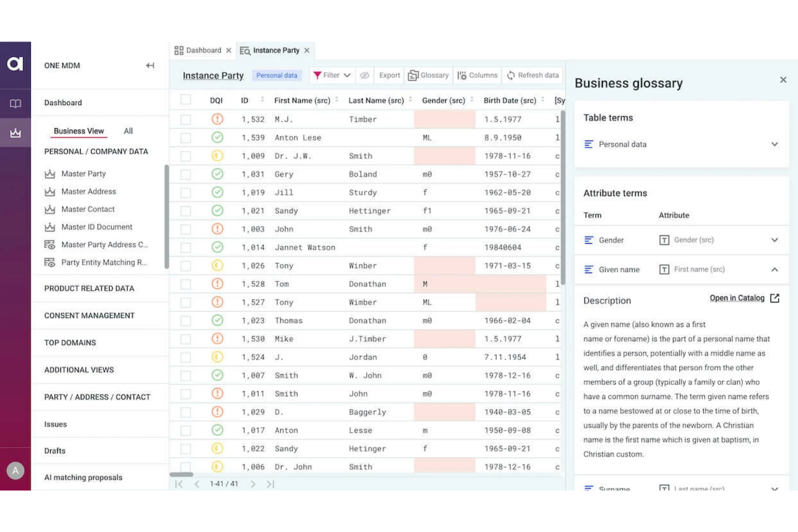This screenshot has width=798, height=532.
Task: Close the Business glossary panel
Action: [x=783, y=80]
